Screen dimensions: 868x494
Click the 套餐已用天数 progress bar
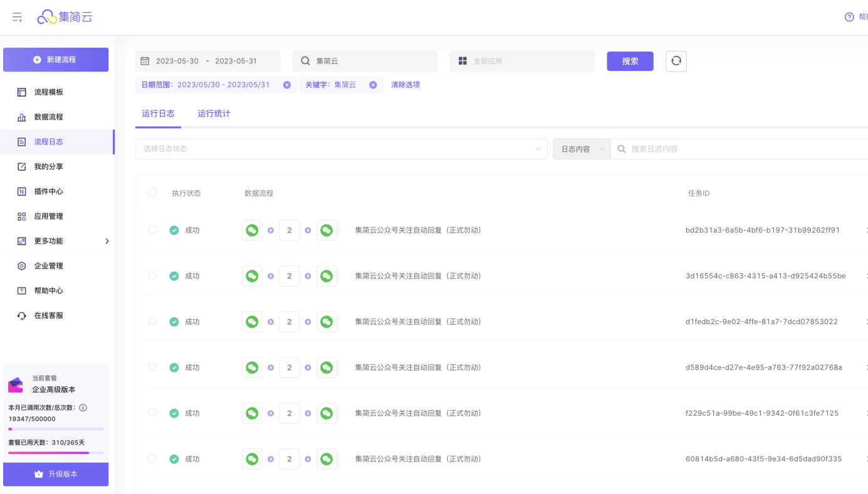click(56, 453)
